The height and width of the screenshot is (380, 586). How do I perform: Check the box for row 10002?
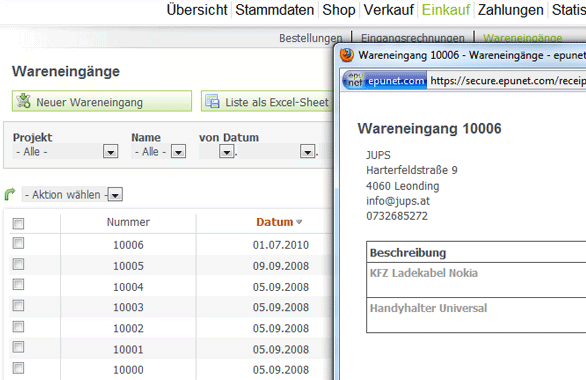coord(18,327)
